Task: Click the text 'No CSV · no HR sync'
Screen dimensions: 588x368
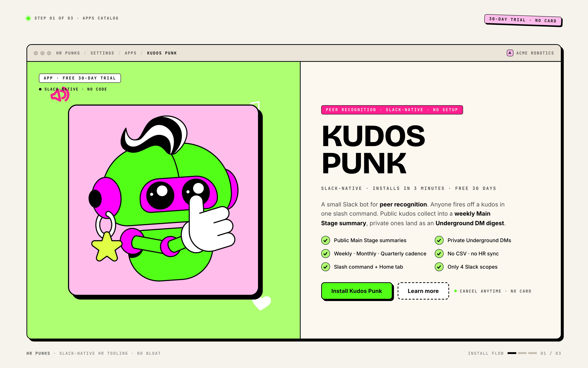Action: 473,254
